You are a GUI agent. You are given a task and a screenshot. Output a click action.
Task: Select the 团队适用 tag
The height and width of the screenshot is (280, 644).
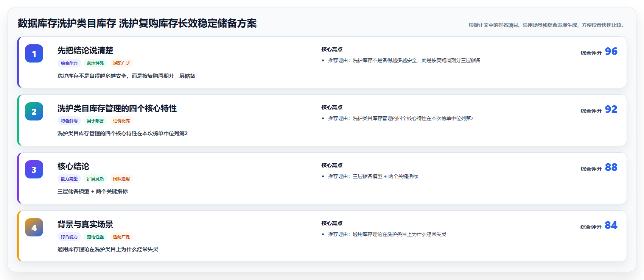point(121,179)
